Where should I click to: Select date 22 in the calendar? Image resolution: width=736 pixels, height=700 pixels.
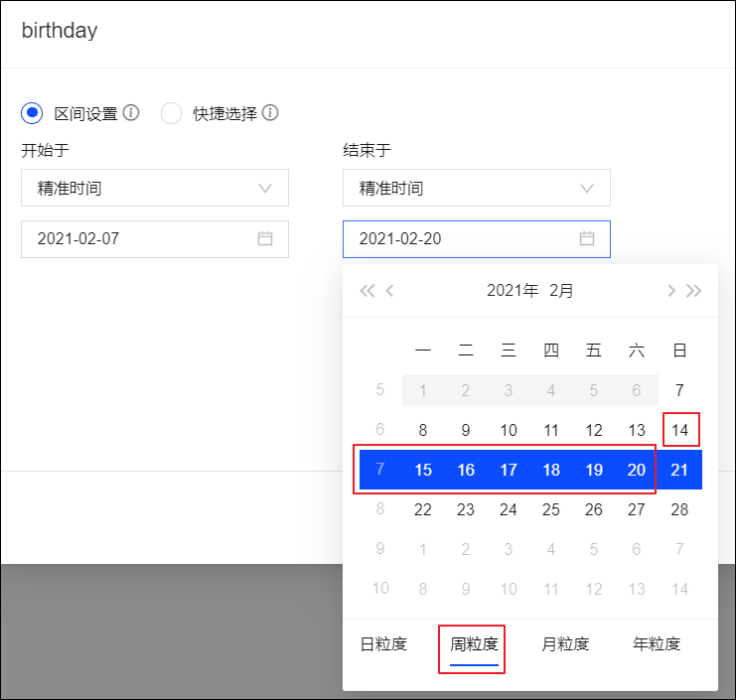(423, 509)
